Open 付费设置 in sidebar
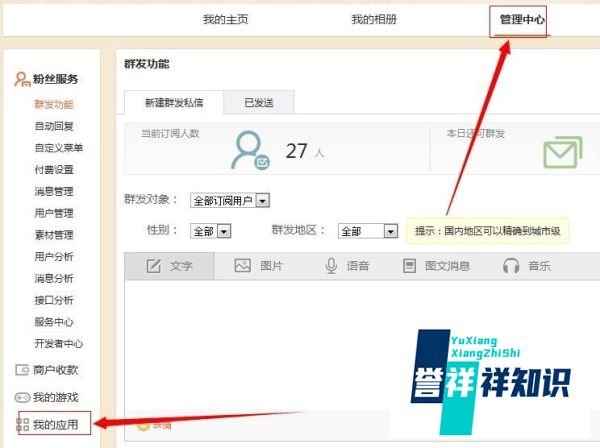 54,169
